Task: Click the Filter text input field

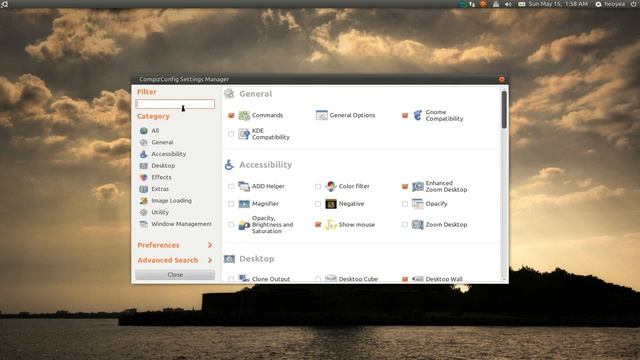Action: [x=175, y=104]
